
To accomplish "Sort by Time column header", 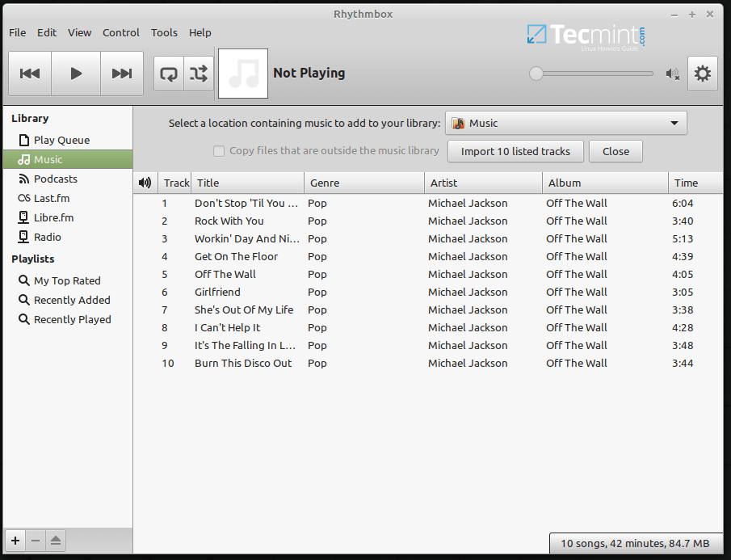I will click(x=695, y=183).
